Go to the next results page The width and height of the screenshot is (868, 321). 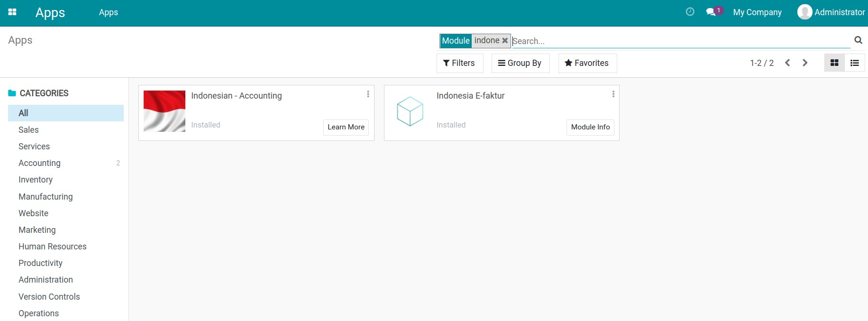pyautogui.click(x=804, y=63)
